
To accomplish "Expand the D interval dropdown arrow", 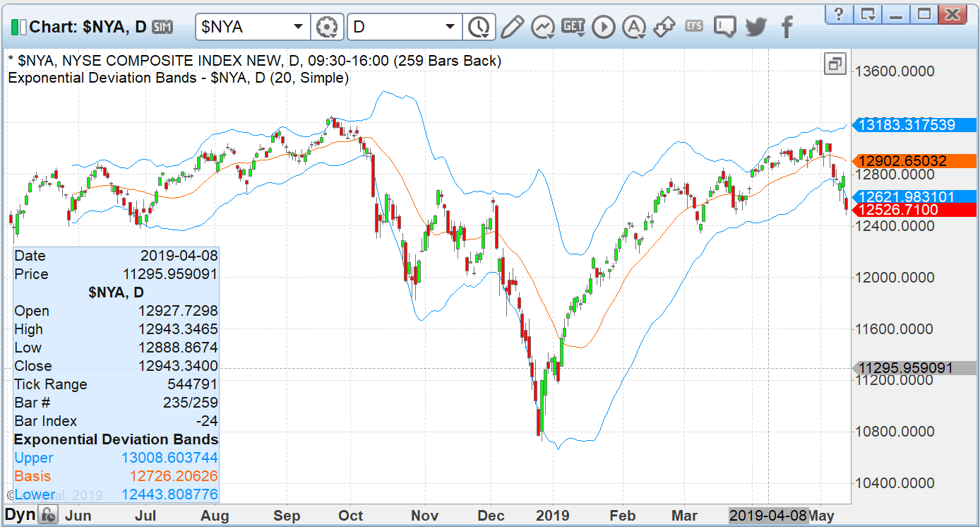I will pyautogui.click(x=450, y=27).
